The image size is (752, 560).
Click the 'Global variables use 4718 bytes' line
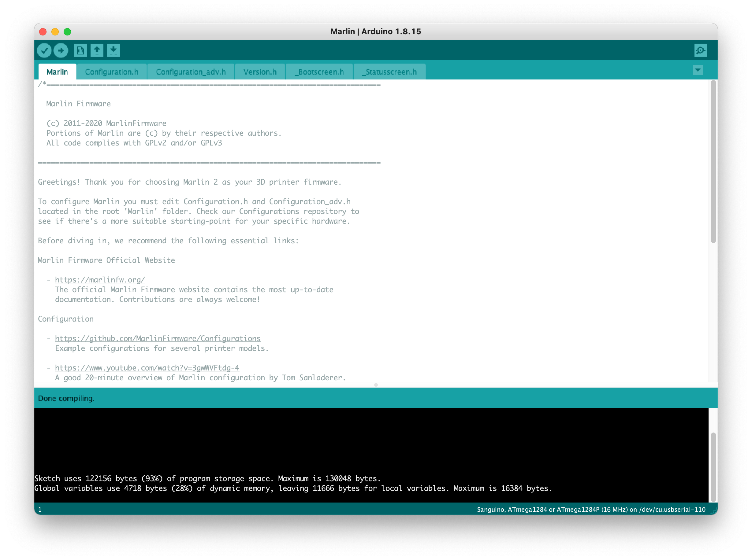(x=293, y=488)
